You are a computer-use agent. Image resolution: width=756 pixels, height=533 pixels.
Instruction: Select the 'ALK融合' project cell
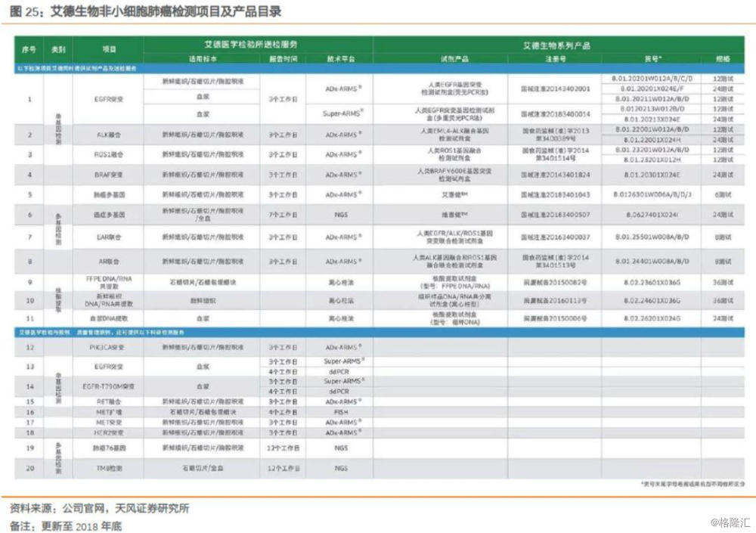point(109,135)
